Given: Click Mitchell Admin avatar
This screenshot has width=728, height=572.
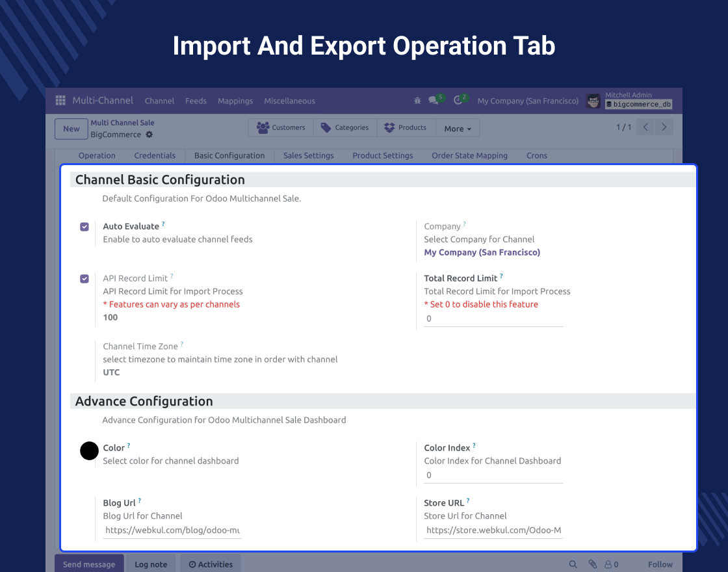Looking at the screenshot, I should pos(593,101).
